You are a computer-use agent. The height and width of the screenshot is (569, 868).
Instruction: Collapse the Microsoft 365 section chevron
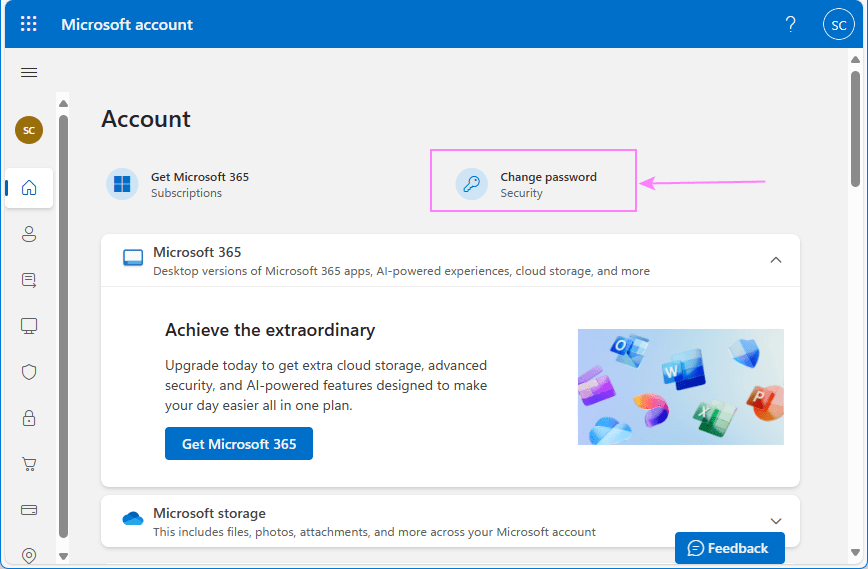pos(776,260)
